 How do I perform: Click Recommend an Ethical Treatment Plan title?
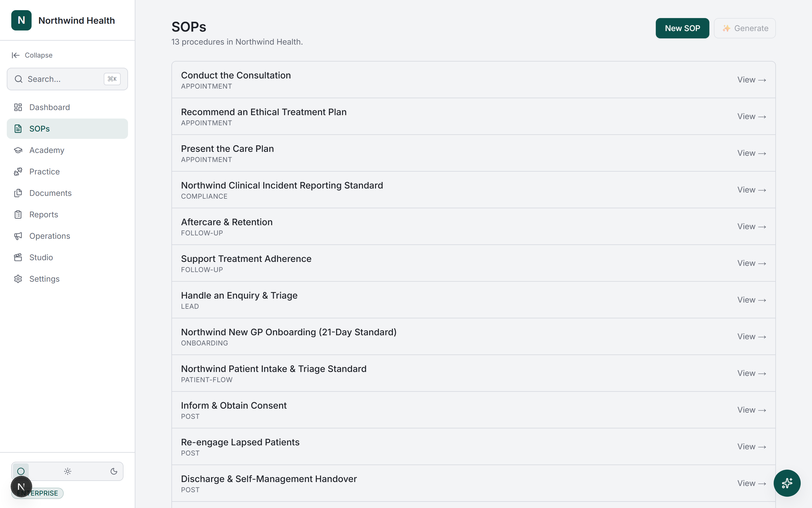[x=264, y=112]
